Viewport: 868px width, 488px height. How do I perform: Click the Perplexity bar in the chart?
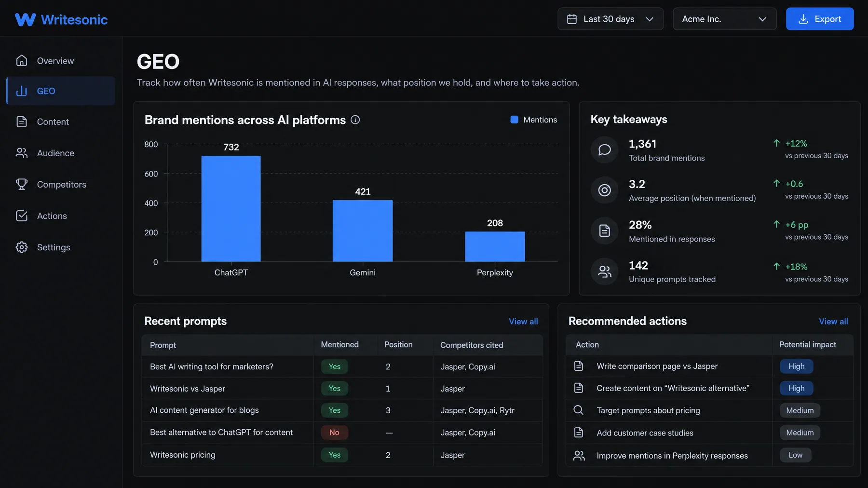coord(495,247)
